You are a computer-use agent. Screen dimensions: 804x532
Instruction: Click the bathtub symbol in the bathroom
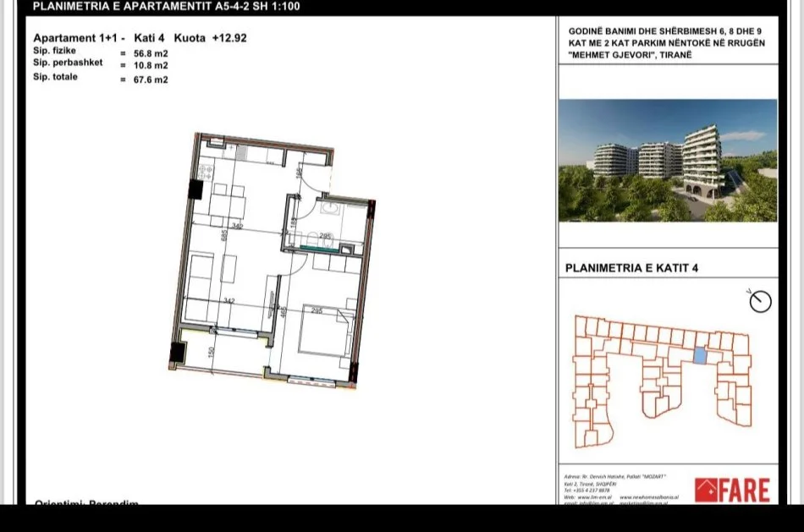pos(319,245)
